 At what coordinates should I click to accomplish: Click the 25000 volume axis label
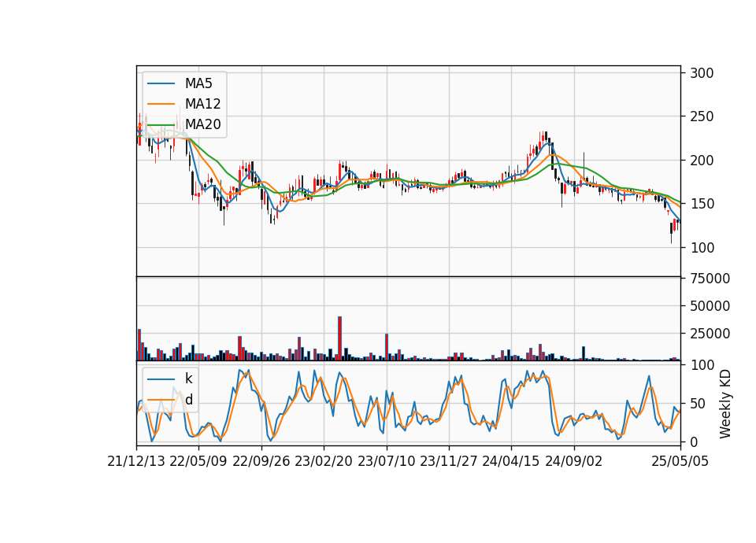pos(710,334)
